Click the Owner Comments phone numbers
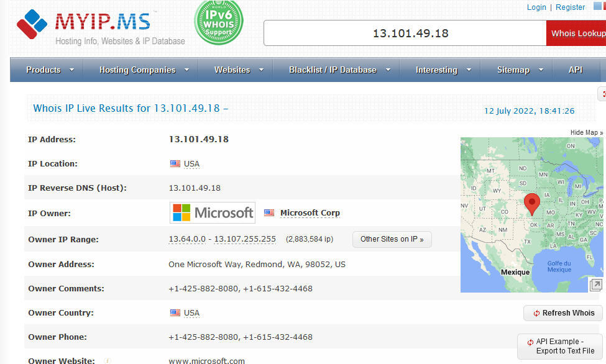Viewport: 606px width, 364px height. [241, 289]
